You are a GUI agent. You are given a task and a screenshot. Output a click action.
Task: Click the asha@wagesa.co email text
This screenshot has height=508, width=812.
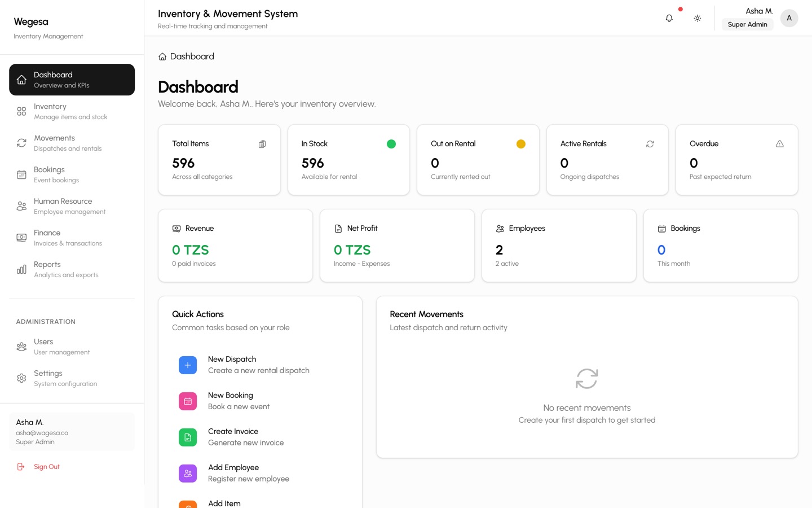click(42, 433)
